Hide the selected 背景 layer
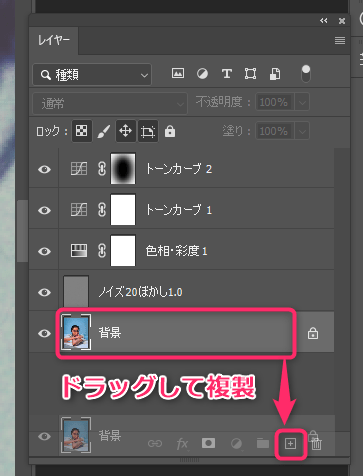Screen dimensions: 363x476 (x=44, y=333)
